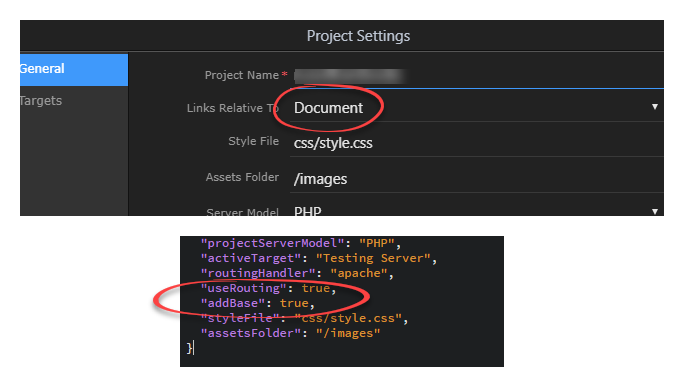
Task: Edit the Assets Folder field /images
Action: point(476,179)
